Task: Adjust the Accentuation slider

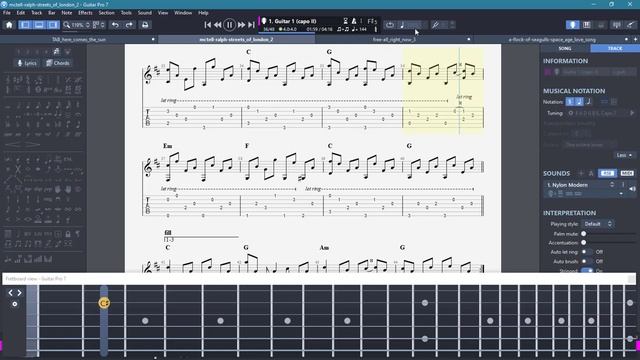Action: 609,243
